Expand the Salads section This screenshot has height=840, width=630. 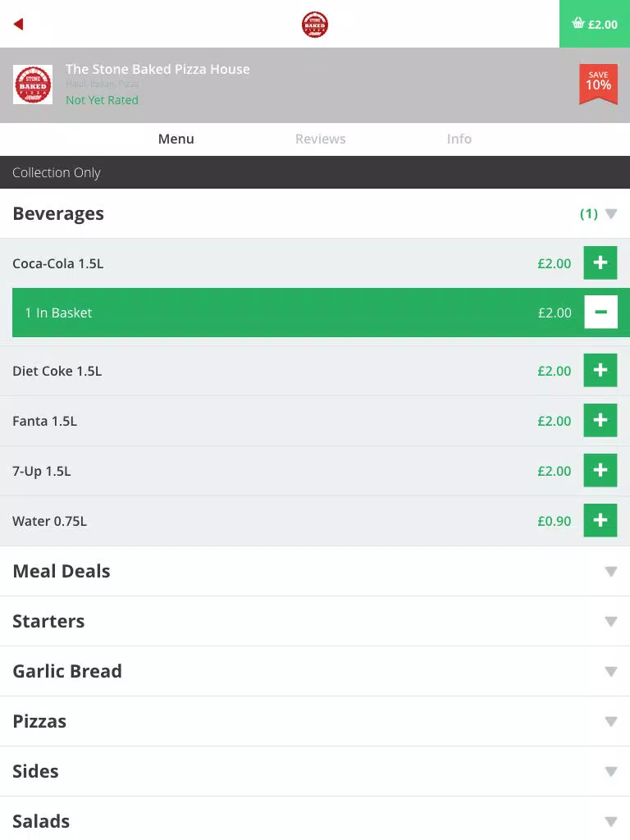[x=315, y=819]
